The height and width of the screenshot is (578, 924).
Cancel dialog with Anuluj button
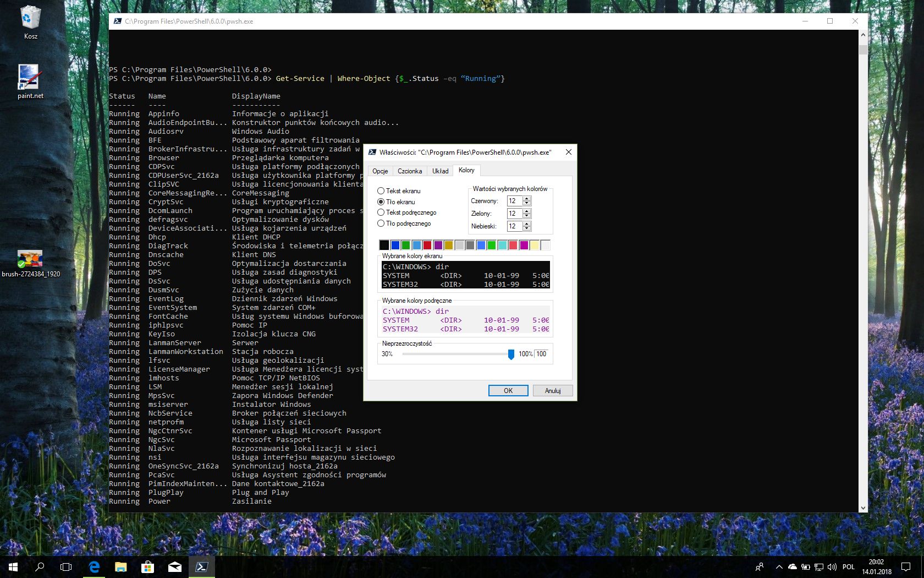553,390
